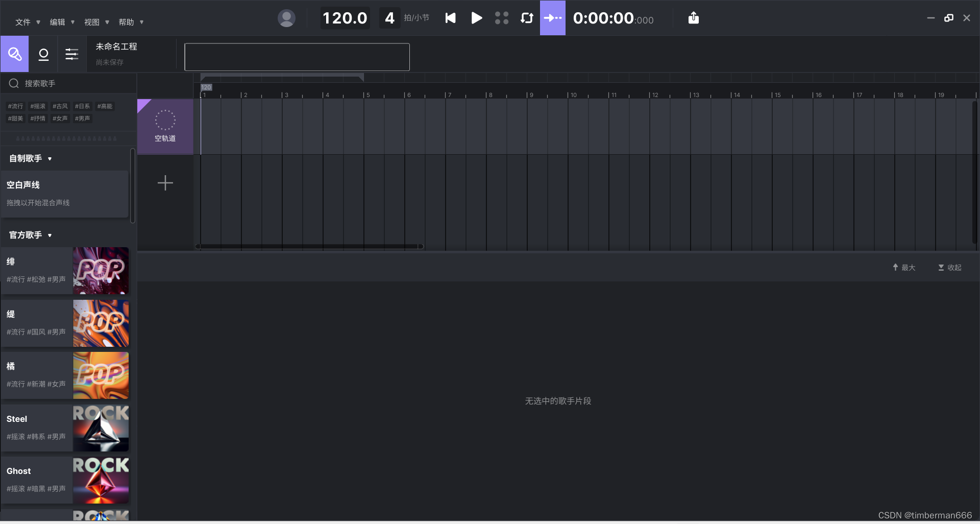This screenshot has width=980, height=524.
Task: Open the 文件 menu
Action: [28, 22]
